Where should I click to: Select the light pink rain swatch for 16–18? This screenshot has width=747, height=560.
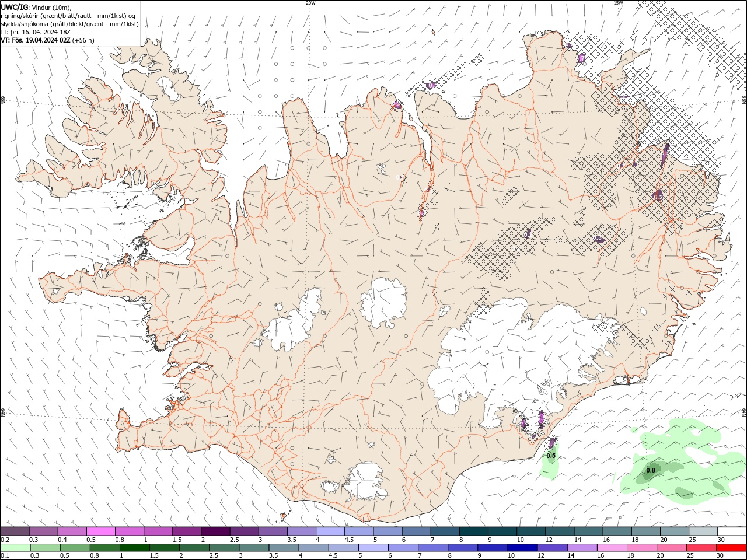pos(612,548)
